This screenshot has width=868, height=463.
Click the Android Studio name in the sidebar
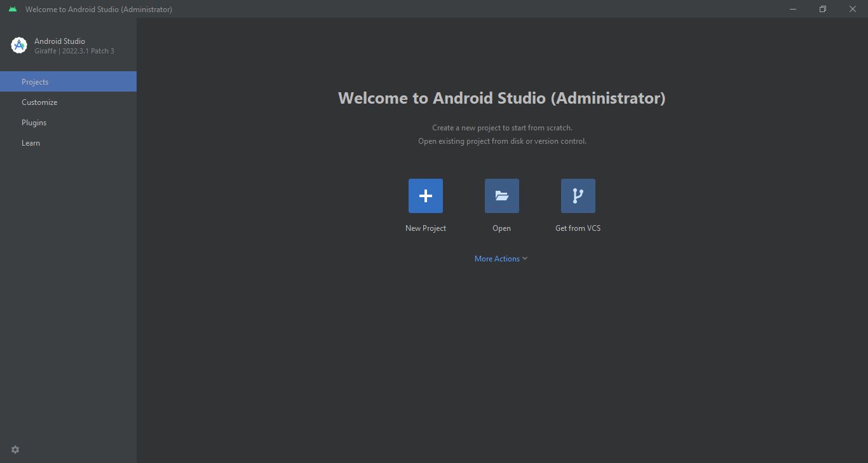60,41
